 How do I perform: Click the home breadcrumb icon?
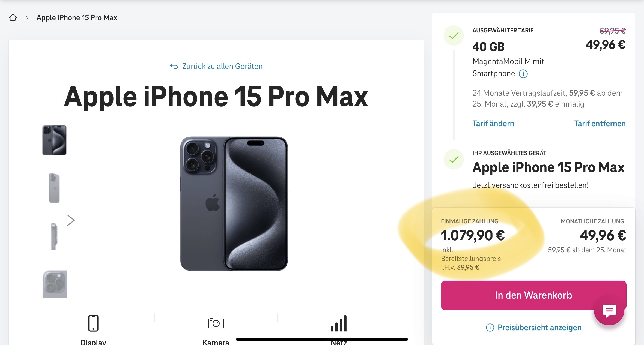pyautogui.click(x=13, y=18)
